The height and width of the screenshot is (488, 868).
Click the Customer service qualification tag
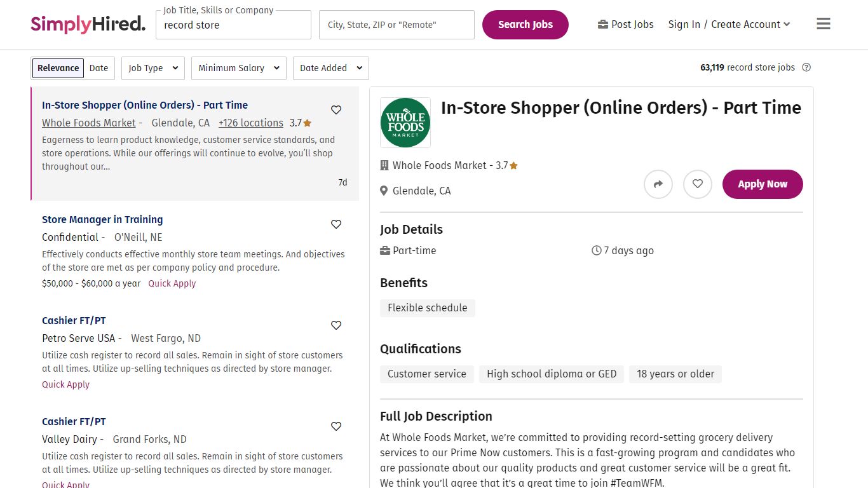point(427,374)
